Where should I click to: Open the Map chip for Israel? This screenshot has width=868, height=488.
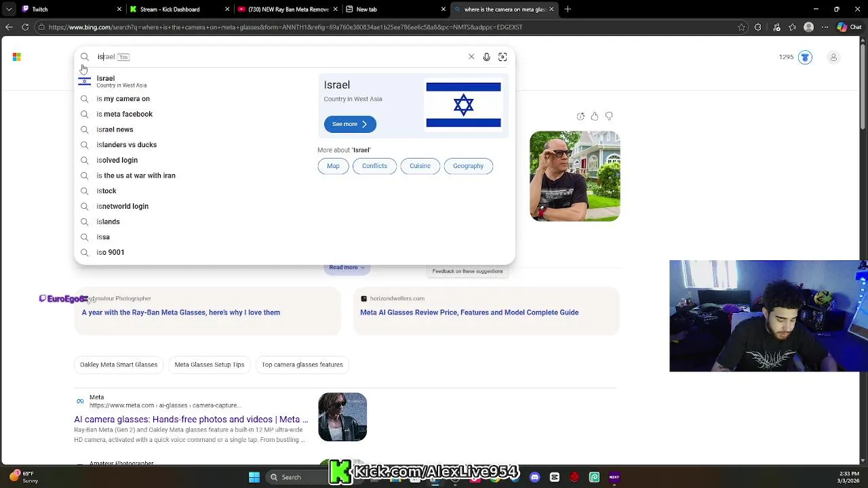pyautogui.click(x=333, y=166)
